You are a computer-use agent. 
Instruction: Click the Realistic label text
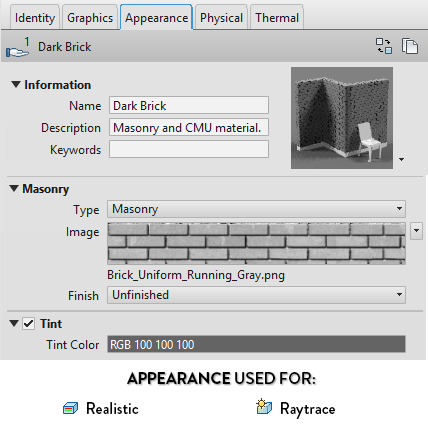[112, 408]
